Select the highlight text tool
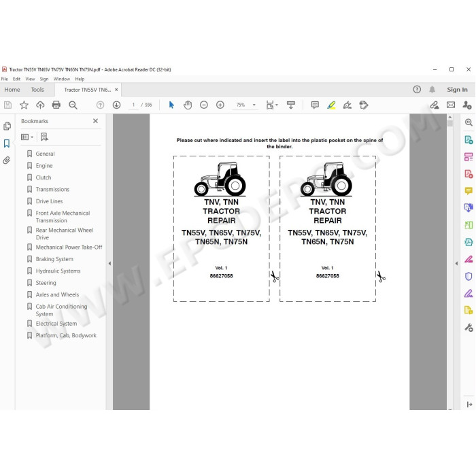The image size is (476, 476). tap(331, 105)
